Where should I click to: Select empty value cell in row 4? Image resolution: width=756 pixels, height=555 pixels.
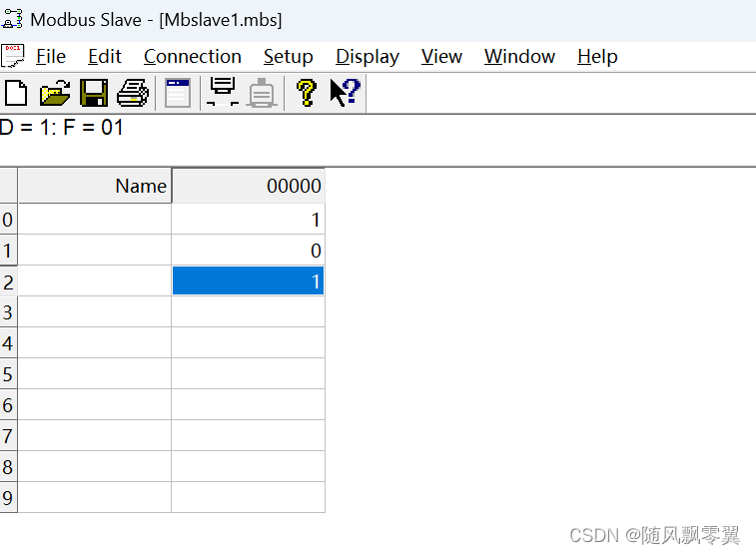point(249,342)
